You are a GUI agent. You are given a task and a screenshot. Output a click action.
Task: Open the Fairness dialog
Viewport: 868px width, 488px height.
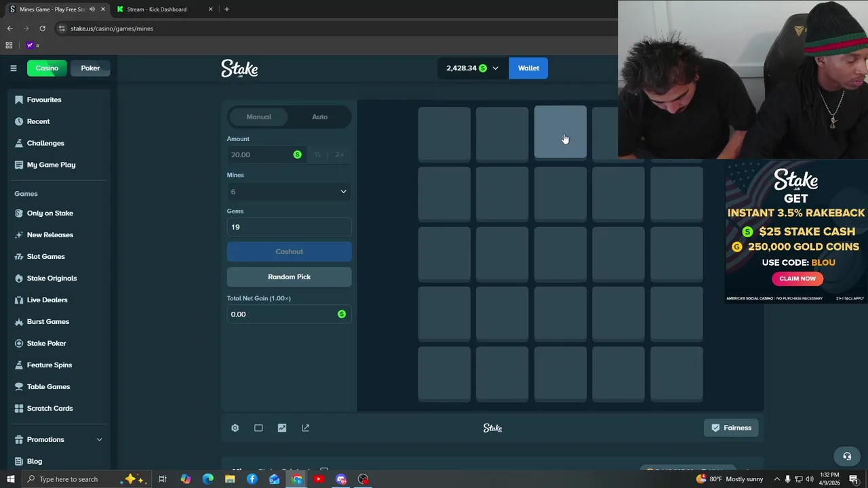tap(731, 428)
